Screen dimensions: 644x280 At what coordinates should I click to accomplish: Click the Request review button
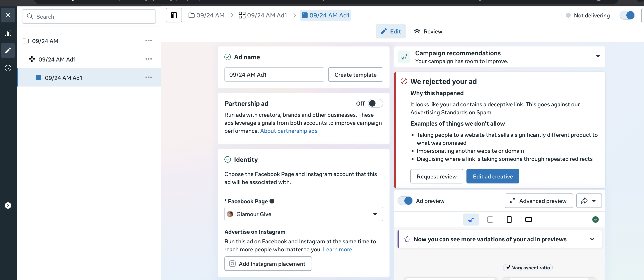tap(436, 176)
